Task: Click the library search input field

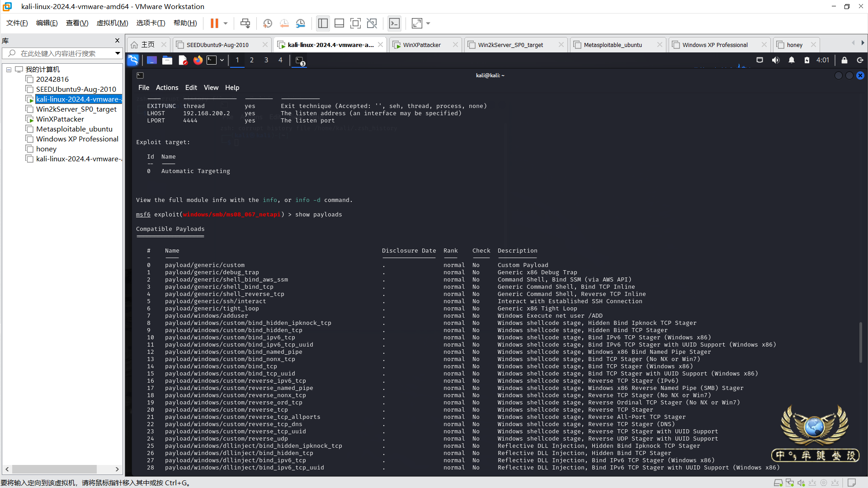Action: (x=63, y=53)
